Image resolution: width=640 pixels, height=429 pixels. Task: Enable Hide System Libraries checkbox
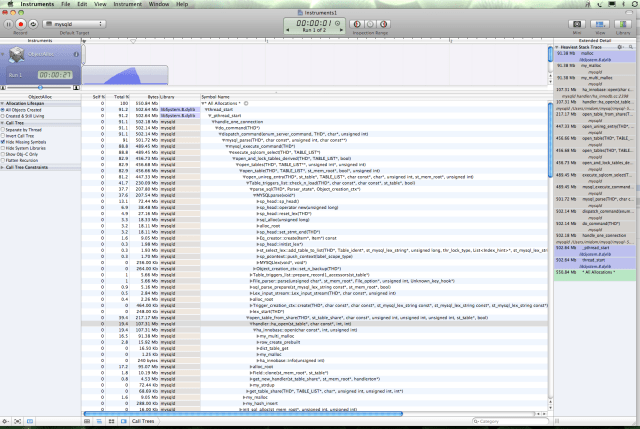(x=2, y=148)
